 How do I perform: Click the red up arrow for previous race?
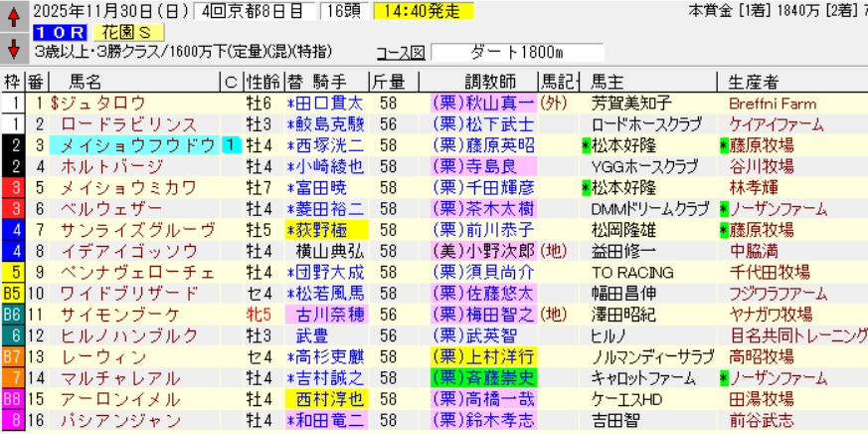[14, 16]
